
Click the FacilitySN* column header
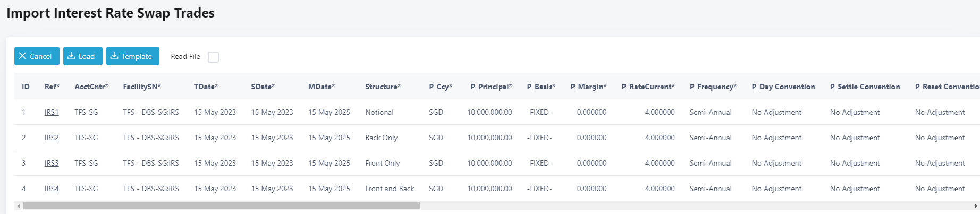click(142, 87)
